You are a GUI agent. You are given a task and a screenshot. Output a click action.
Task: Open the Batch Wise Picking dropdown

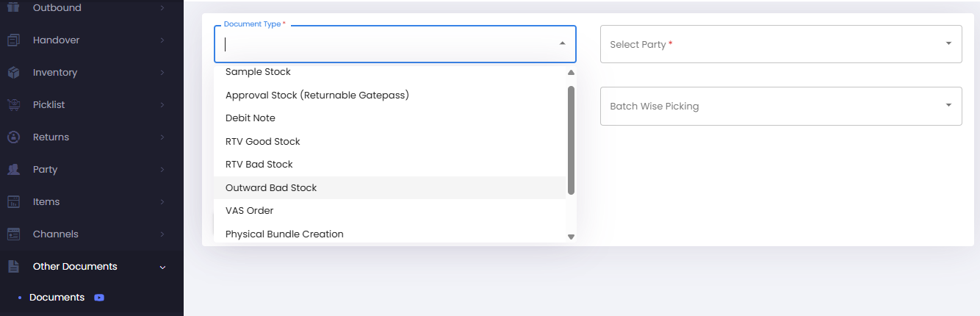click(x=781, y=106)
